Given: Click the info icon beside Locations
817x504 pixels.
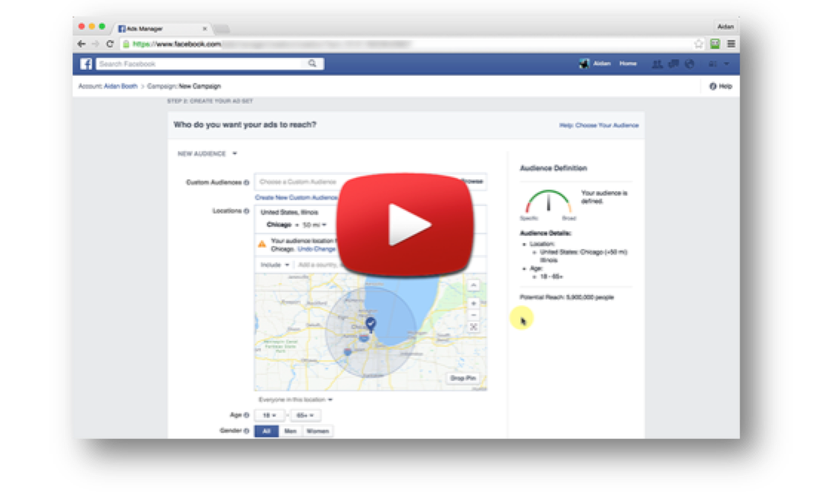Looking at the screenshot, I should pos(246,211).
